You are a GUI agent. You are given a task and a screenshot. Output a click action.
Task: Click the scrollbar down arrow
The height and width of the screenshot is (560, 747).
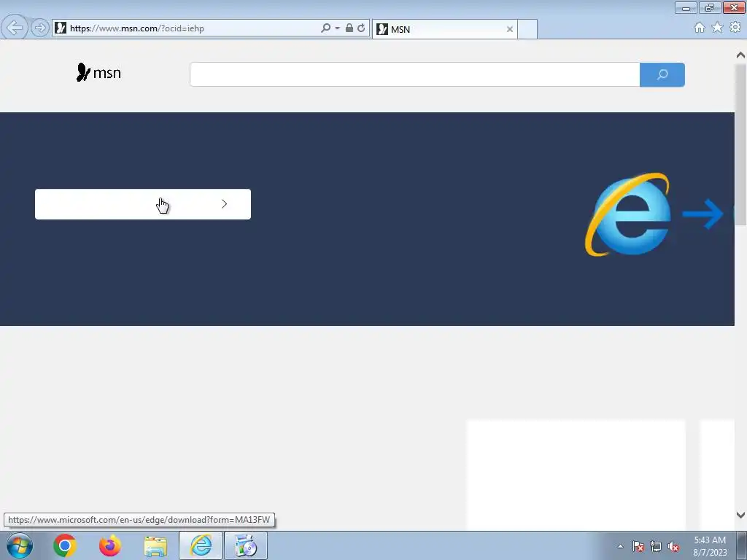tap(740, 515)
